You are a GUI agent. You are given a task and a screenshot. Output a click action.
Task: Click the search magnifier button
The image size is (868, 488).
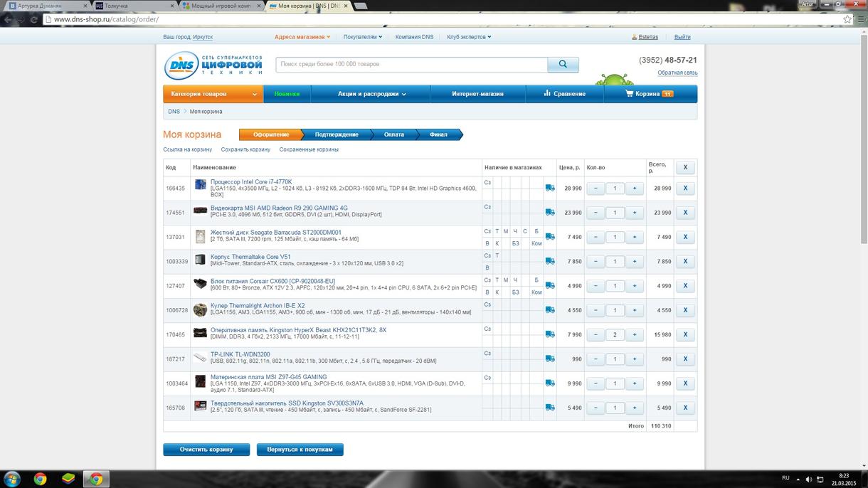point(563,65)
